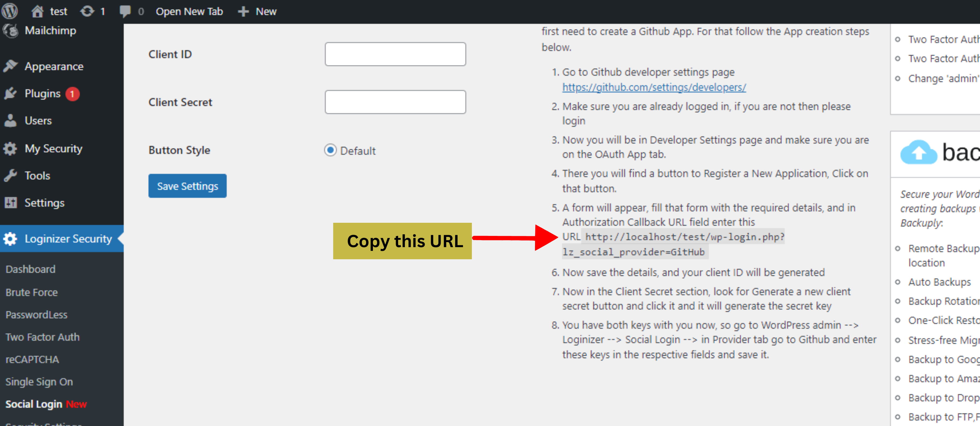Click Remote Backup location list item
Viewport: 980px width, 426px height.
[944, 255]
